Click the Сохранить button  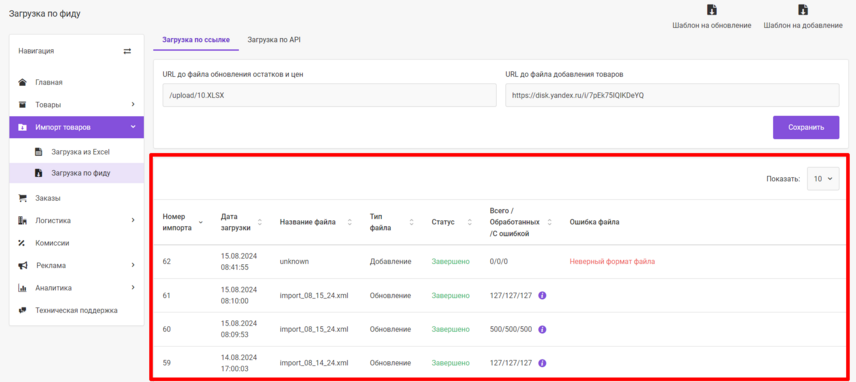click(x=806, y=128)
